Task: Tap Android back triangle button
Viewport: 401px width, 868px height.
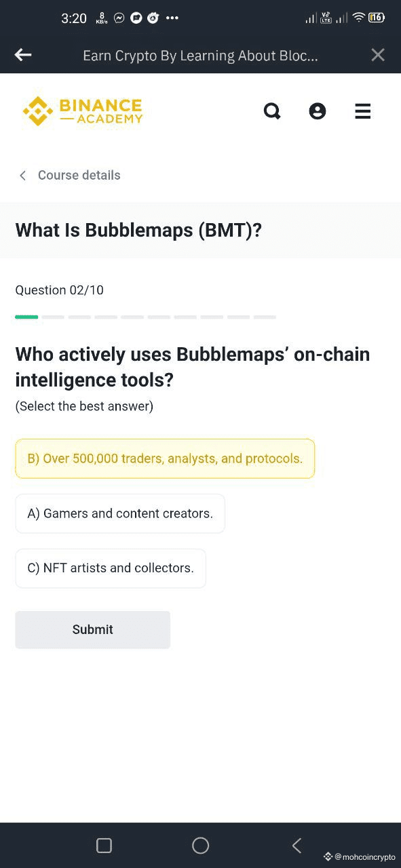Action: 297,845
